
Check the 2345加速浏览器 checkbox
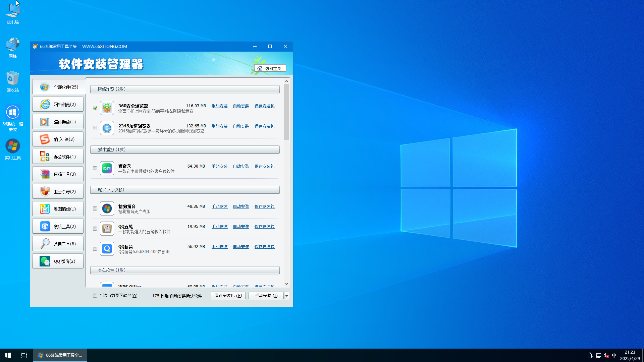95,128
